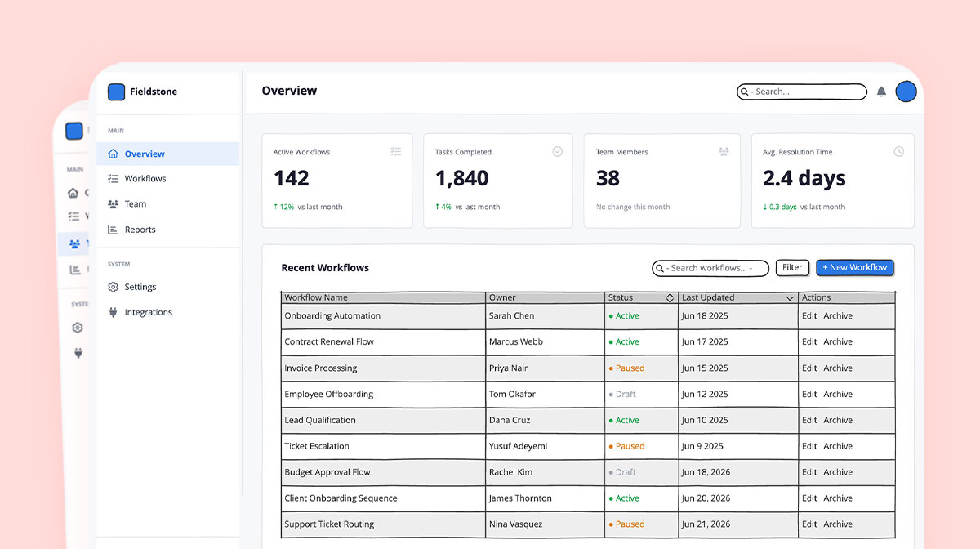Click owner Yusuf Adeyemi

519,446
